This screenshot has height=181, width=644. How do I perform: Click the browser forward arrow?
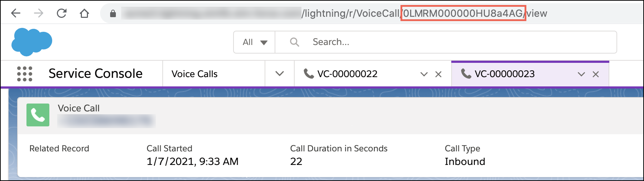[x=39, y=14]
